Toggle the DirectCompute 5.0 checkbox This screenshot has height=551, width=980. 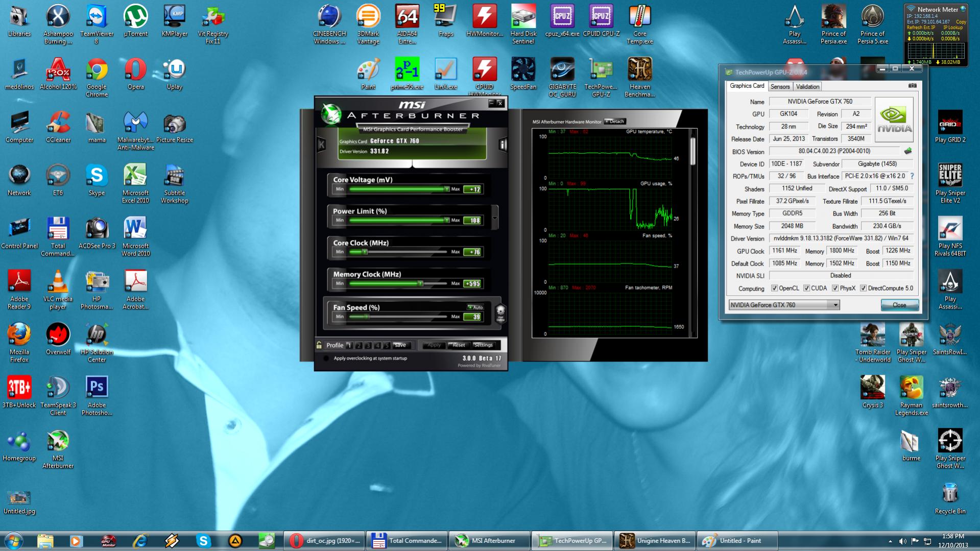point(863,288)
